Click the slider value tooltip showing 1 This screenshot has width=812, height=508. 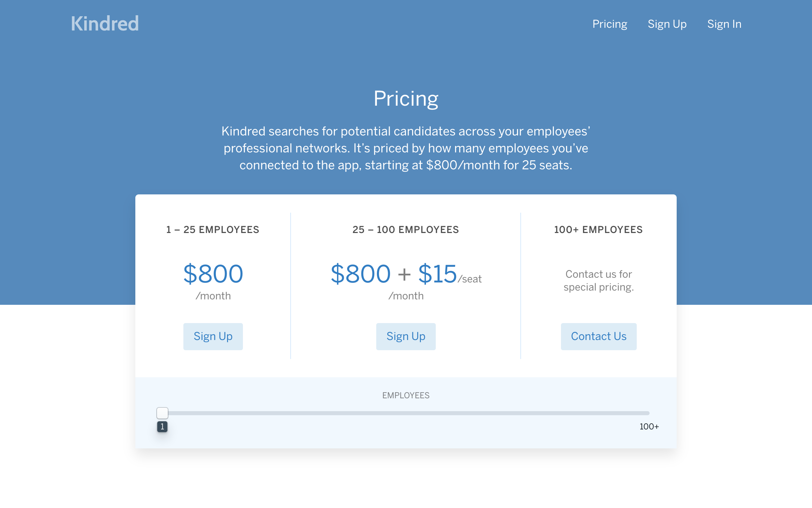pyautogui.click(x=162, y=426)
